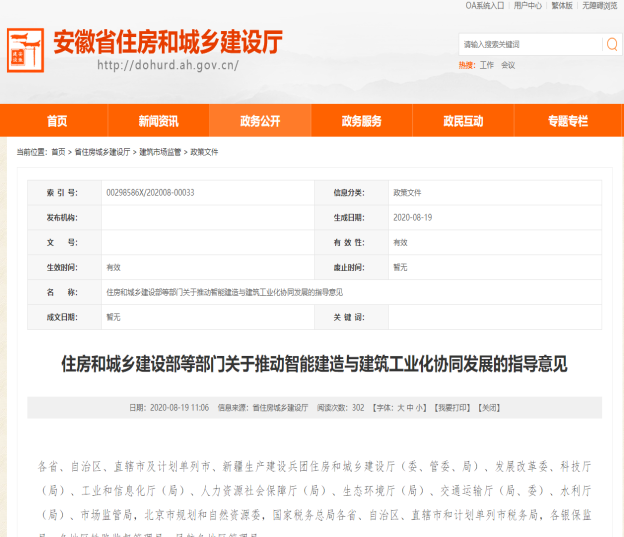Go to 首页 in navigation bar
The height and width of the screenshot is (537, 624).
coord(57,121)
